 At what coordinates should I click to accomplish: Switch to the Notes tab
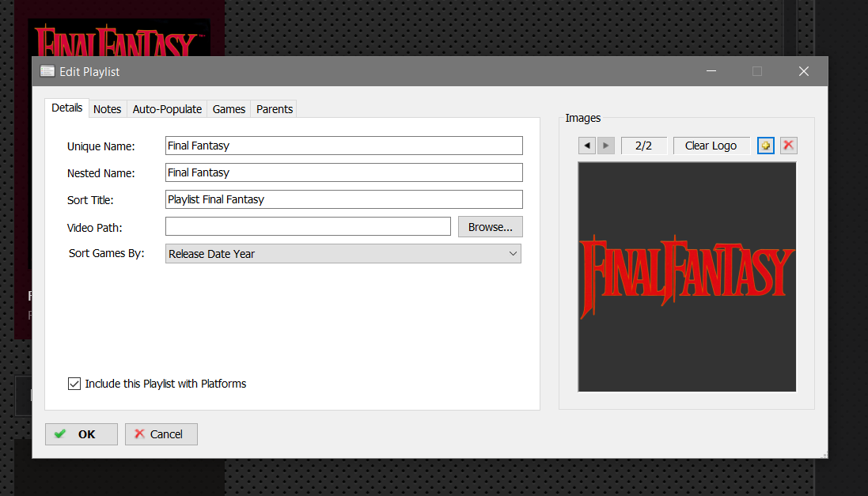[x=108, y=109]
